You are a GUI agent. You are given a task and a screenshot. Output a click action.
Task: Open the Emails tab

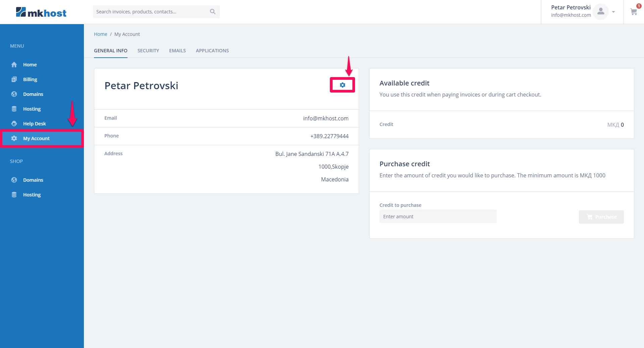[177, 51]
